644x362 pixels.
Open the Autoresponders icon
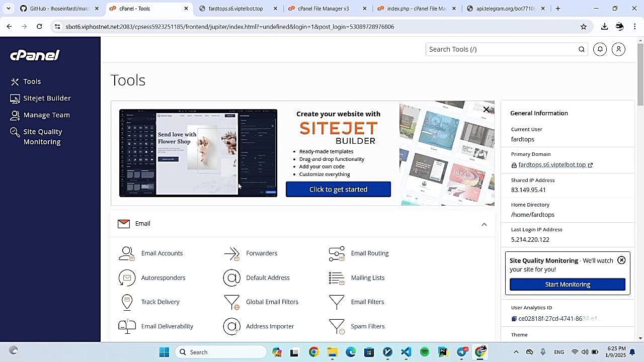[x=127, y=278]
